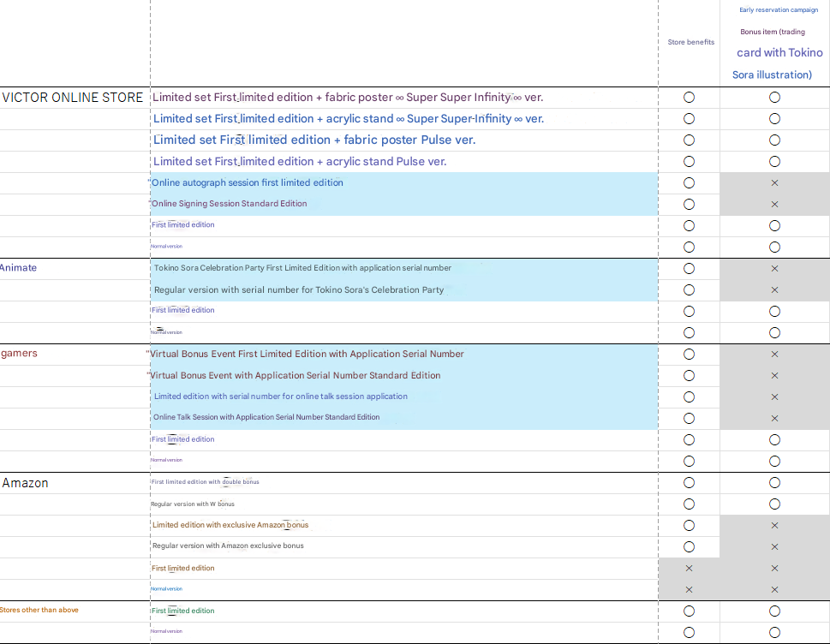Click Store benefits circle for W bonus row
830x644 pixels.
click(689, 504)
